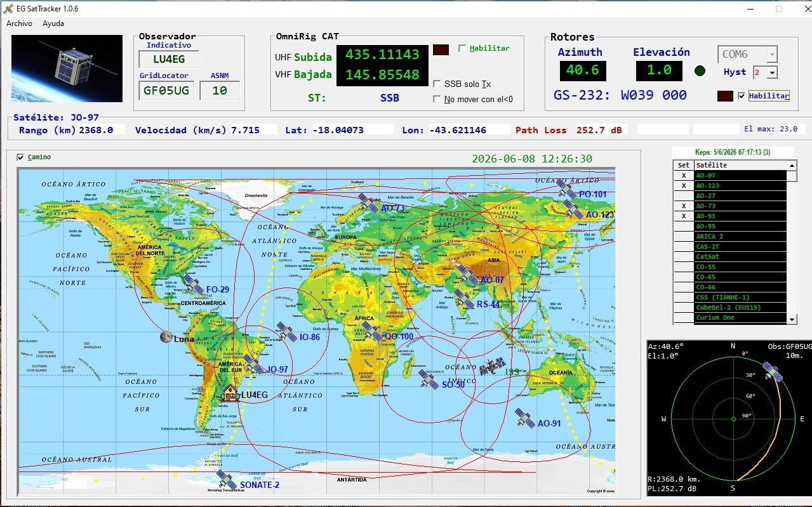Toggle Set mark for AO-27 row
Image resolution: width=812 pixels, height=507 pixels.
683,196
